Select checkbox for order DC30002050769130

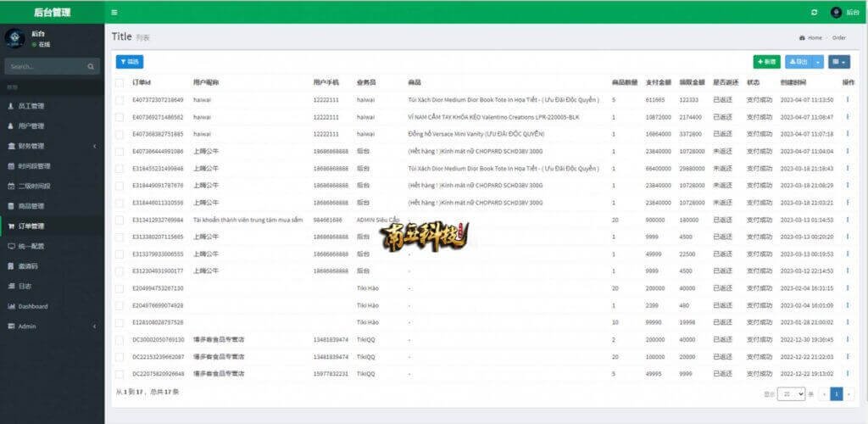point(120,339)
